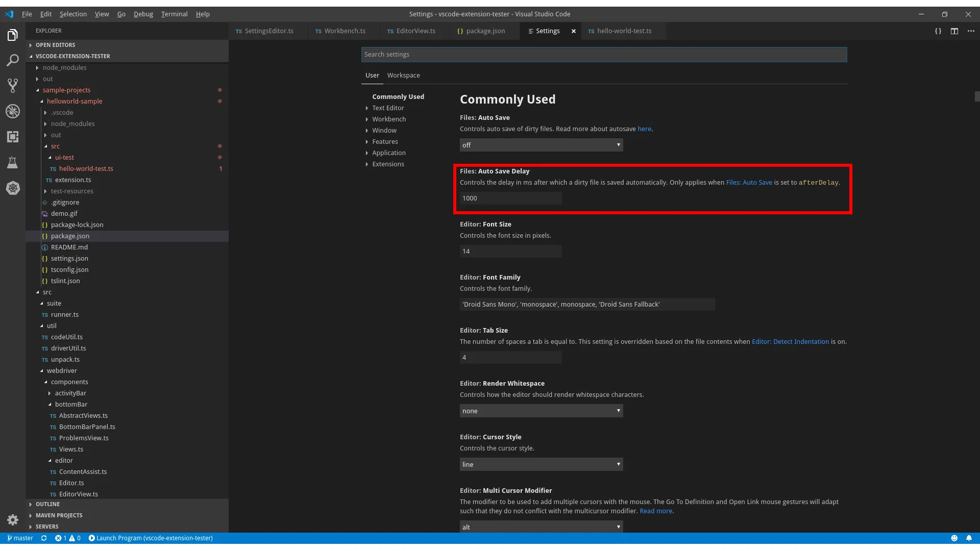Follow the multicursor Read more link
Viewport: 980px width, 551px height.
[x=656, y=511]
